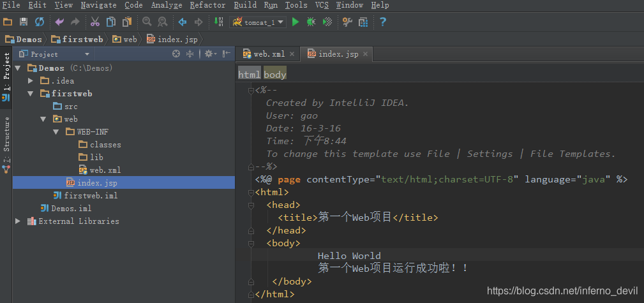
Task: Fold the html tag in the gutter
Action: pyautogui.click(x=251, y=192)
